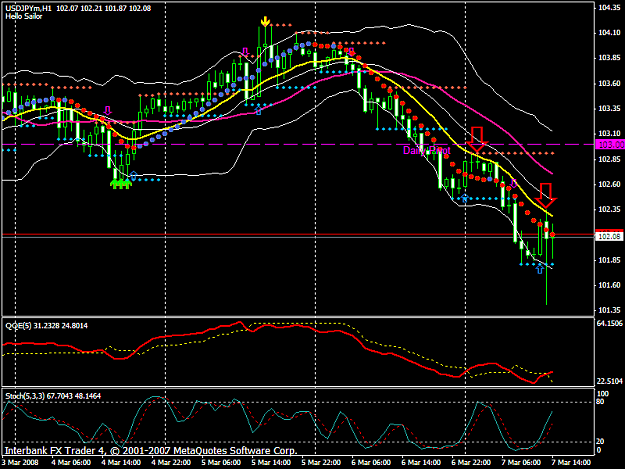
Task: Select the '5 Mar 14:00' time label
Action: (271, 463)
